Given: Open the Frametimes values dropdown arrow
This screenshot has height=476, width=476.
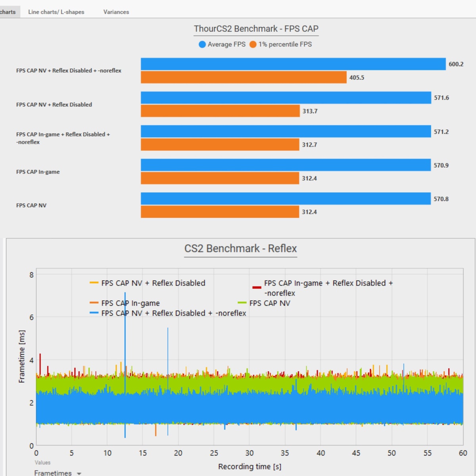Looking at the screenshot, I should point(79,474).
